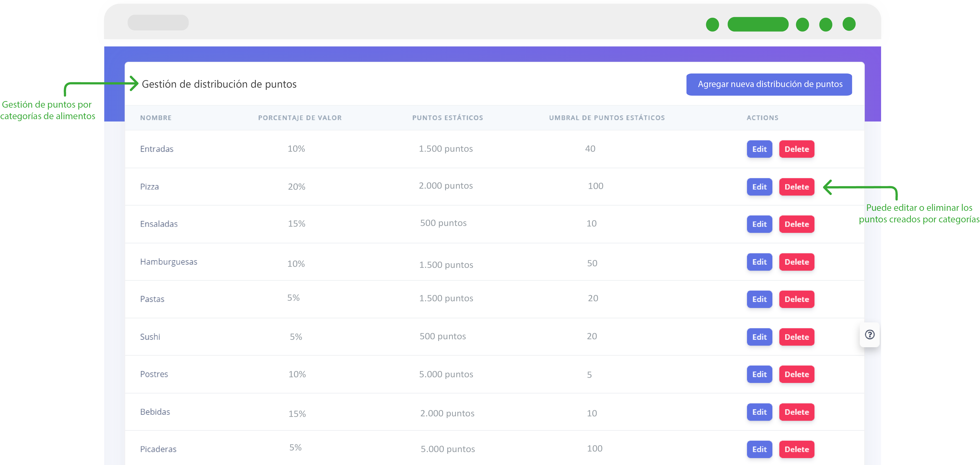This screenshot has height=465, width=980.
Task: Delete the Picaderas distribution
Action: pyautogui.click(x=797, y=449)
